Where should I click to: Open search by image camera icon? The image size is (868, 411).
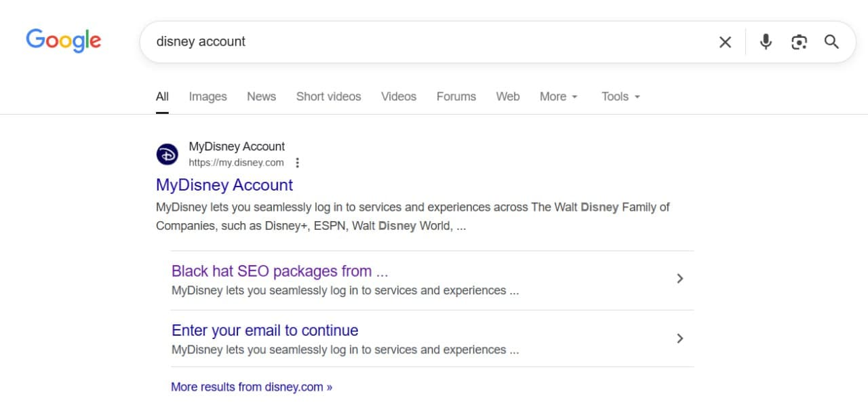pos(799,42)
